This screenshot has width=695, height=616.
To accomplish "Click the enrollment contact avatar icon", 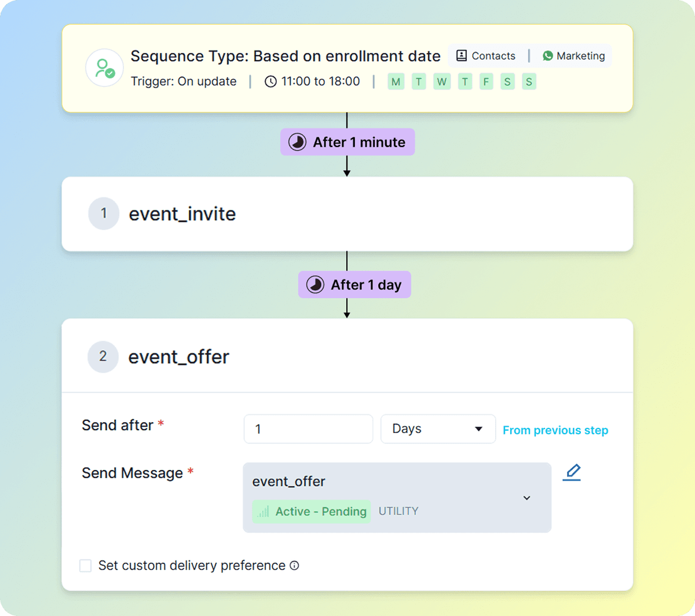I will [x=104, y=68].
